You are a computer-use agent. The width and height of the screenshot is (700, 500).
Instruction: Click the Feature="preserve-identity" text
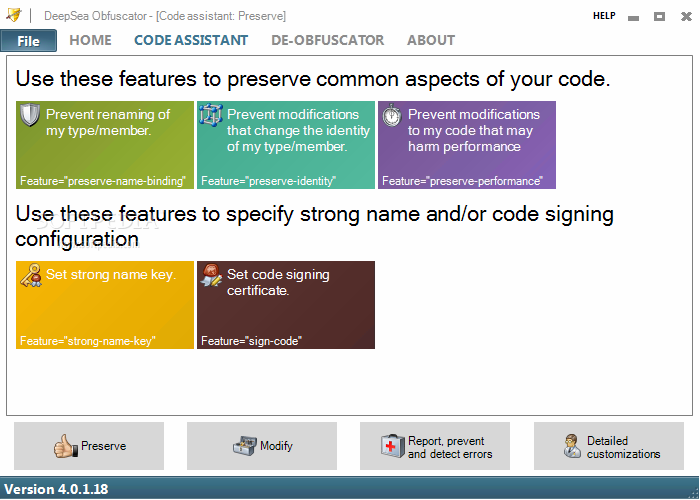tap(268, 181)
